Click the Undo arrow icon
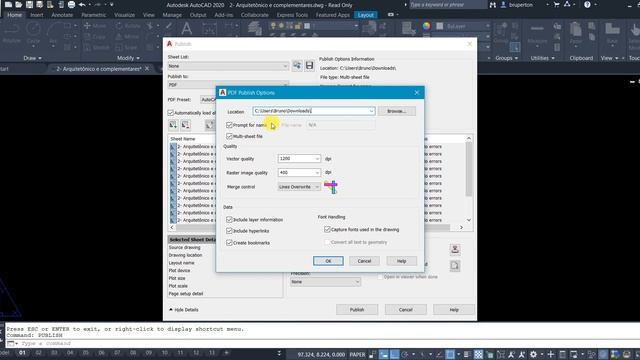 point(82,5)
